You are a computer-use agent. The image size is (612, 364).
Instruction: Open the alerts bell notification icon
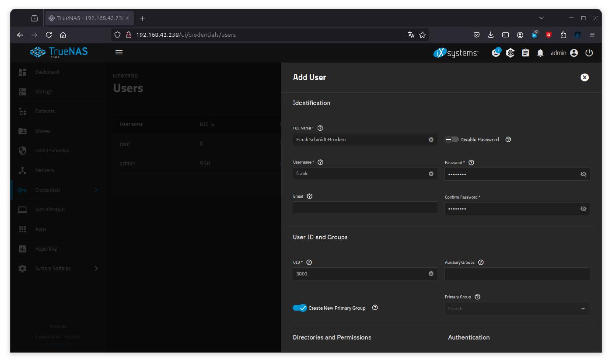[540, 53]
